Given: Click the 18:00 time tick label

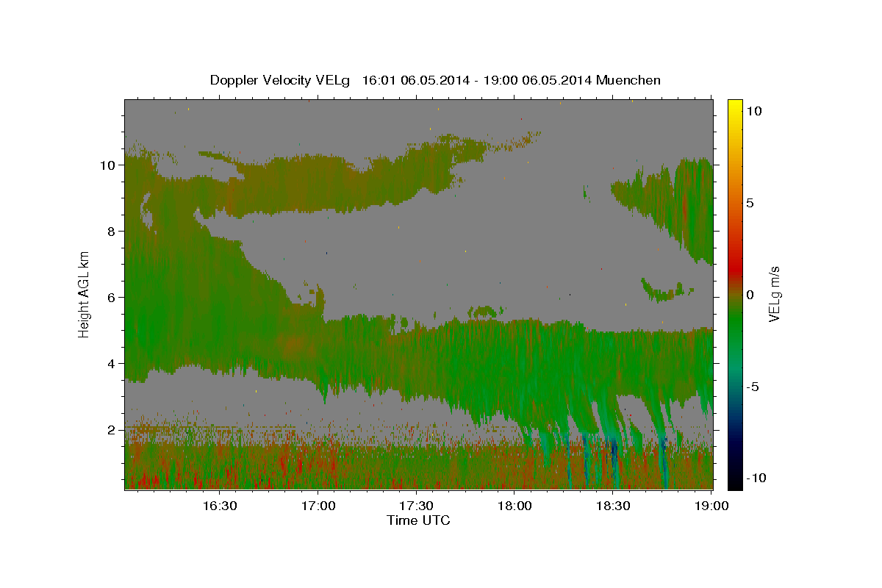Looking at the screenshot, I should click(515, 506).
